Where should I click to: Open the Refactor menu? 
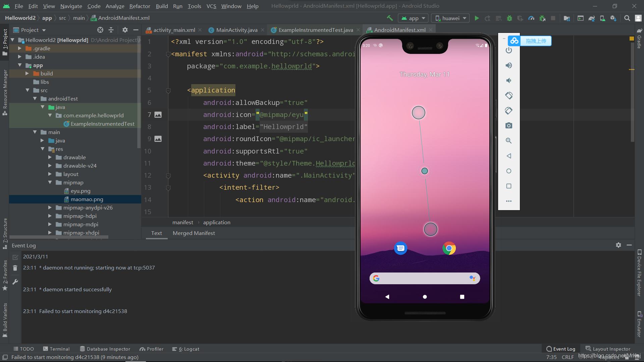(140, 6)
